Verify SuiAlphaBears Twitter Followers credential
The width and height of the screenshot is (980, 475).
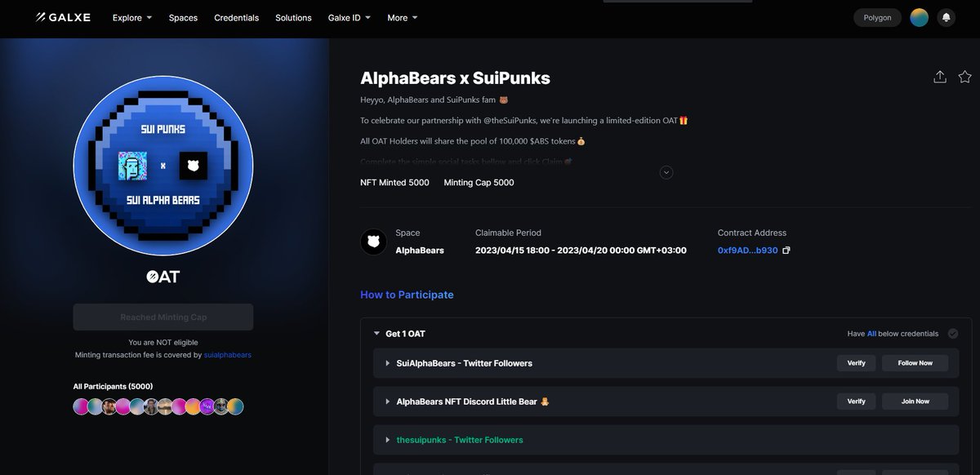pos(856,363)
